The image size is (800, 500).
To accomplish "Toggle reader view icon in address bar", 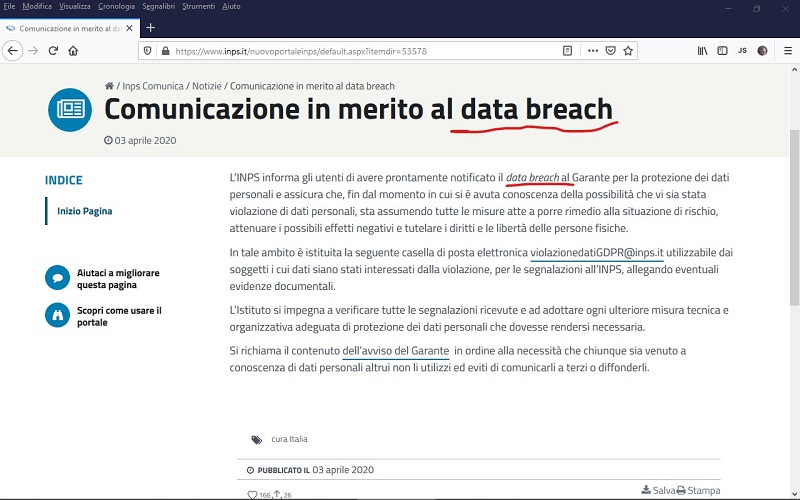I will click(567, 51).
